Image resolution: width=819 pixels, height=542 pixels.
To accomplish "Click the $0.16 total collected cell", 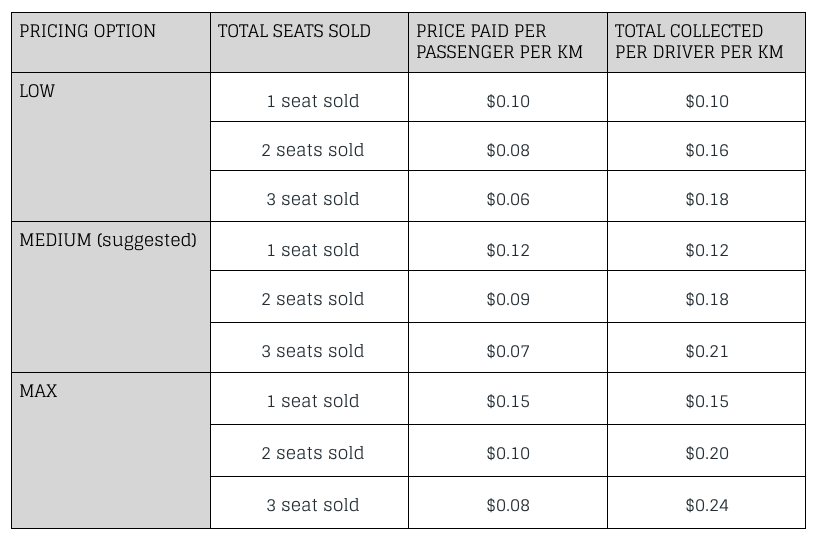I will point(707,146).
